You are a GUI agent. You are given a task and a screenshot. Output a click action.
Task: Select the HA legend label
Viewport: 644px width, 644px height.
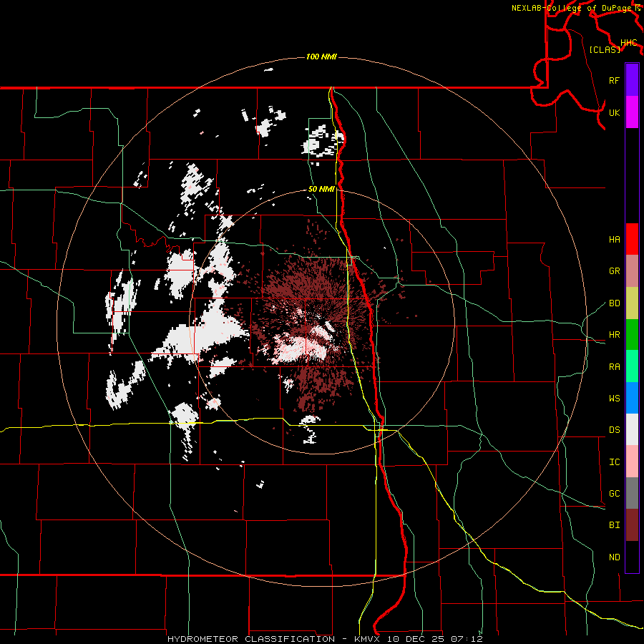614,240
